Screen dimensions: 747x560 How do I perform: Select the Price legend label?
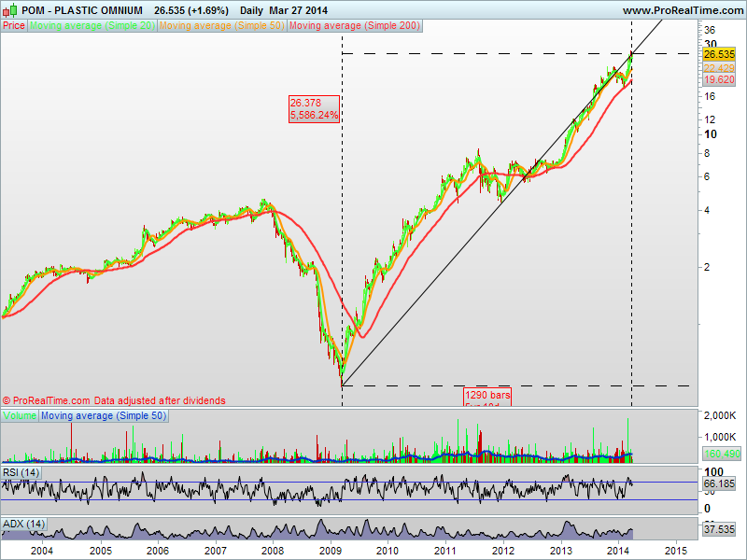[14, 26]
